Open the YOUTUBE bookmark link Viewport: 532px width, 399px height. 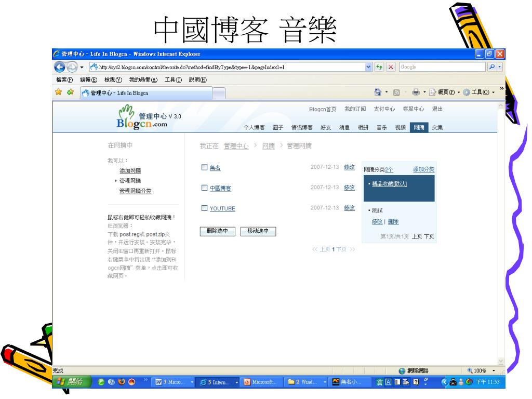pyautogui.click(x=222, y=209)
